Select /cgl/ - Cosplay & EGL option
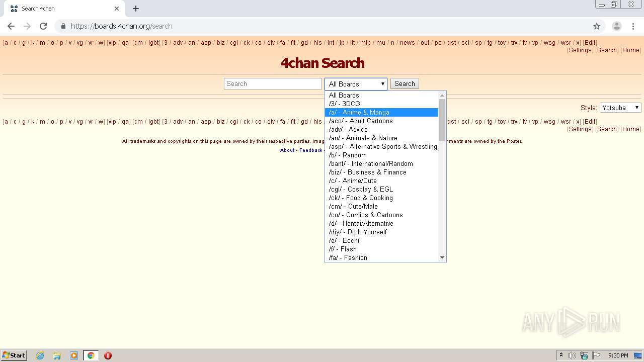Image resolution: width=644 pixels, height=362 pixels. coord(381,189)
